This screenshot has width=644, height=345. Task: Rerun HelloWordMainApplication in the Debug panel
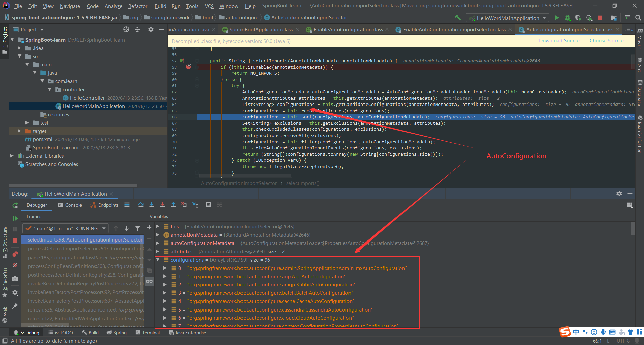click(15, 205)
